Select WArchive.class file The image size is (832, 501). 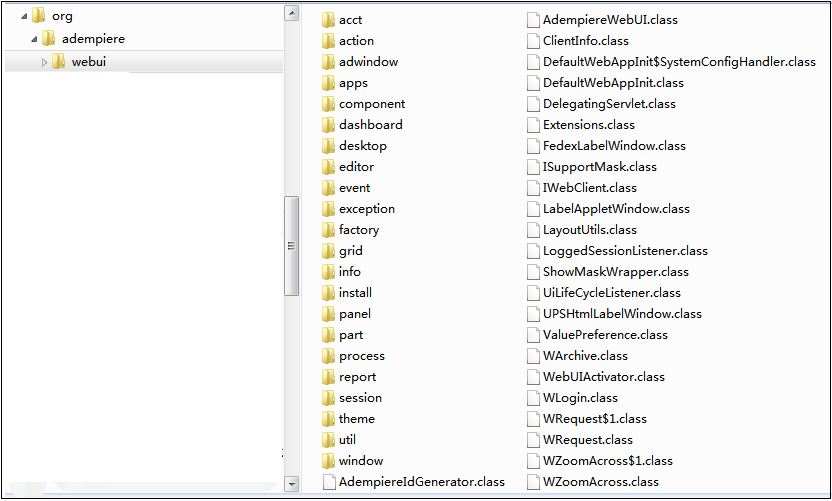point(577,356)
